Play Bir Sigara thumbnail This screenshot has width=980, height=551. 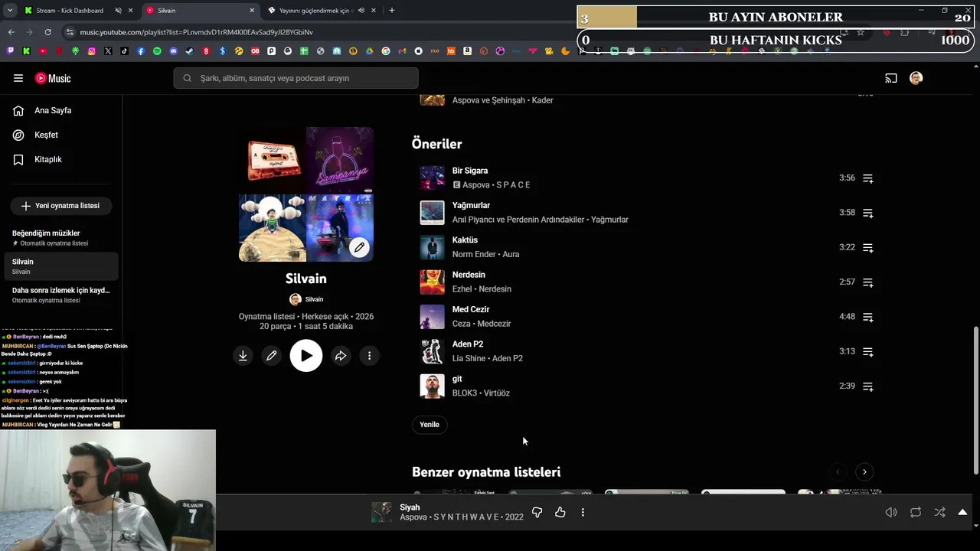432,178
